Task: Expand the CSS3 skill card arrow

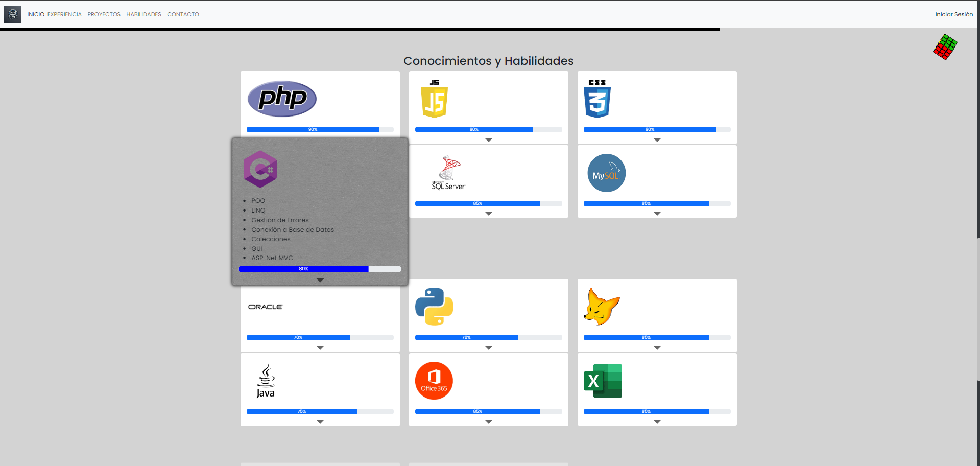Action: [657, 140]
